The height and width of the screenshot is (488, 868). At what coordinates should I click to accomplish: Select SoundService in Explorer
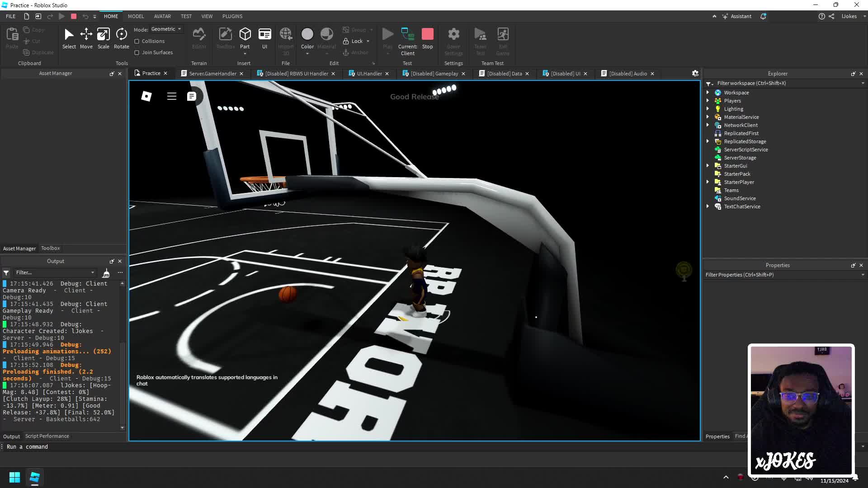pos(740,198)
